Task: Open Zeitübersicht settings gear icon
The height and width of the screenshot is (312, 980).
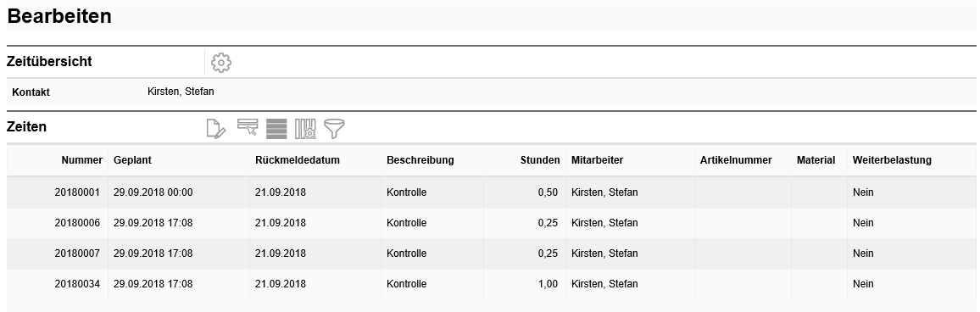Action: pos(221,63)
